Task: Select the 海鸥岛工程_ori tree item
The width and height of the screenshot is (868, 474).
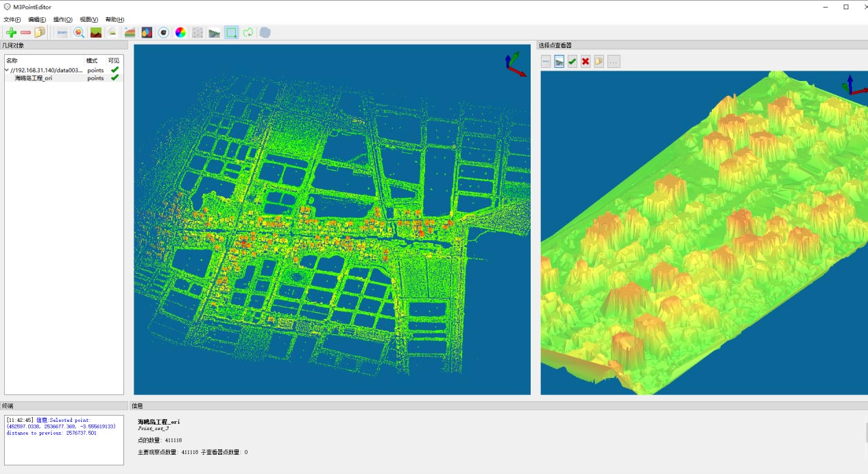Action: (34, 78)
